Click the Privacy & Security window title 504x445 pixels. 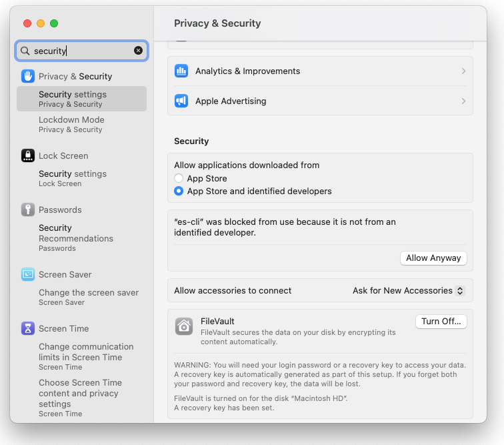[x=217, y=23]
